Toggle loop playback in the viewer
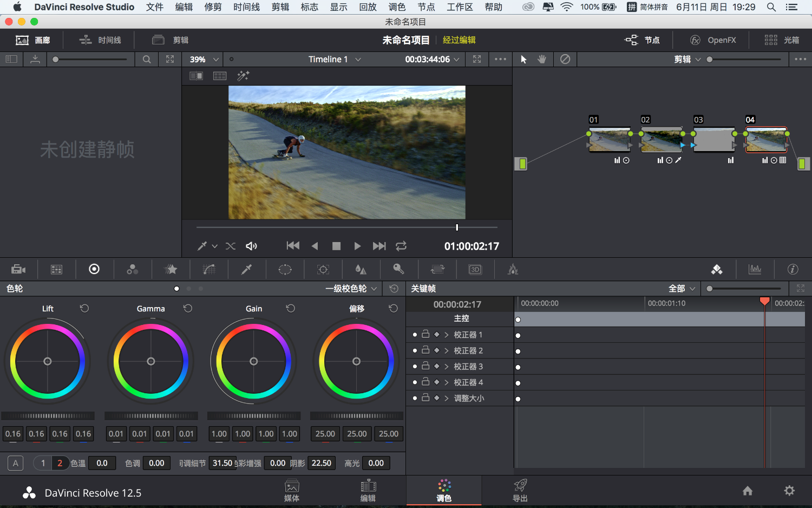 point(401,246)
